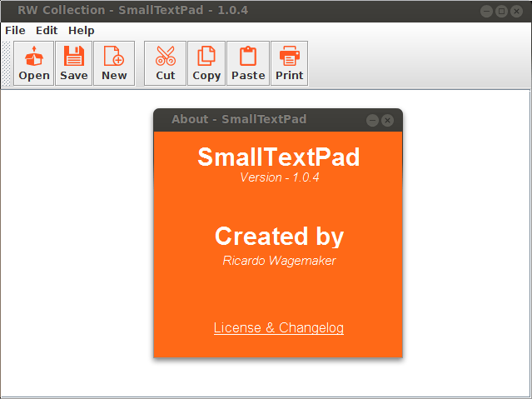Viewport: 532px width, 399px height.
Task: Click the 'SmallTextPad' heading in About
Action: 279,157
